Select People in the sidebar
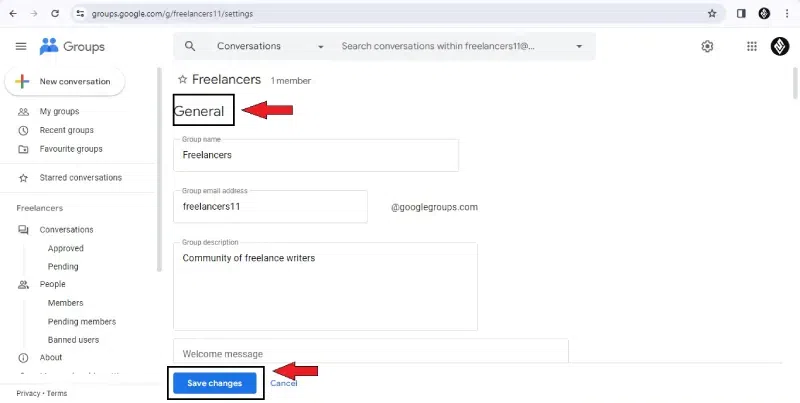Image resolution: width=800 pixels, height=403 pixels. coord(53,284)
